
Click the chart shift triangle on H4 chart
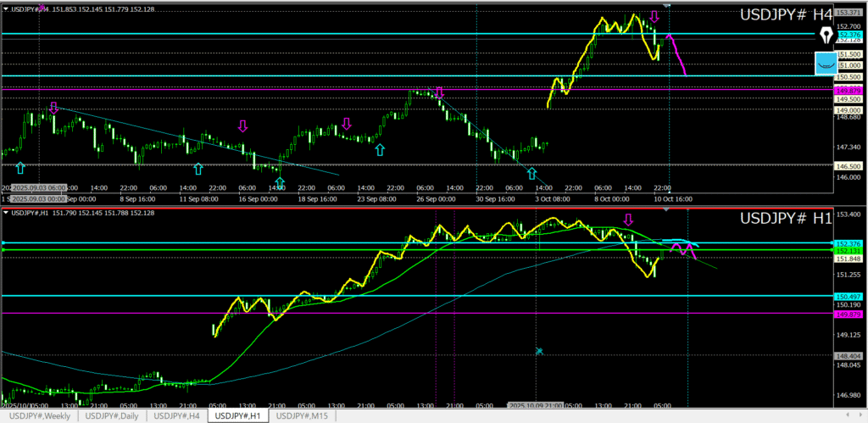point(667,5)
